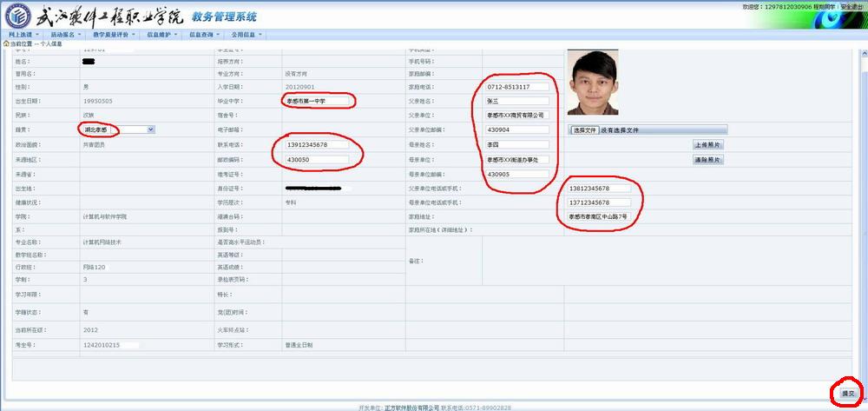Click the 上传照片 button
The width and height of the screenshot is (868, 411).
(707, 144)
